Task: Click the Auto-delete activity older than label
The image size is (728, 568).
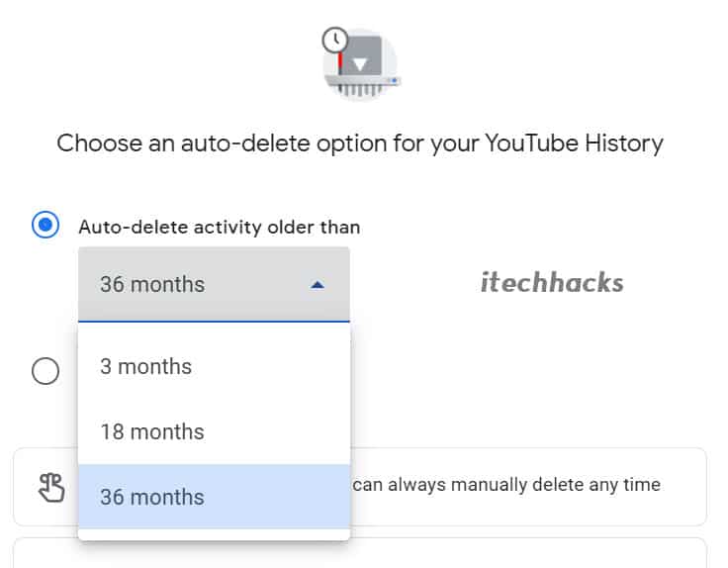Action: click(x=220, y=228)
